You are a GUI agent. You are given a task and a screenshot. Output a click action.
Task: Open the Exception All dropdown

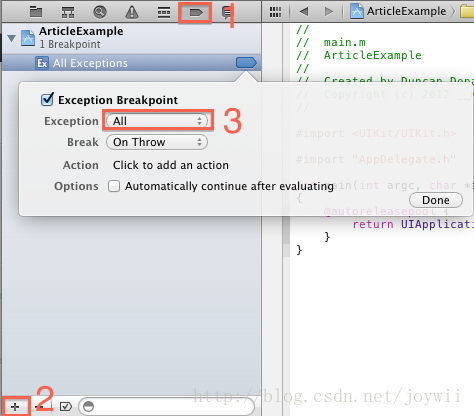(x=157, y=121)
